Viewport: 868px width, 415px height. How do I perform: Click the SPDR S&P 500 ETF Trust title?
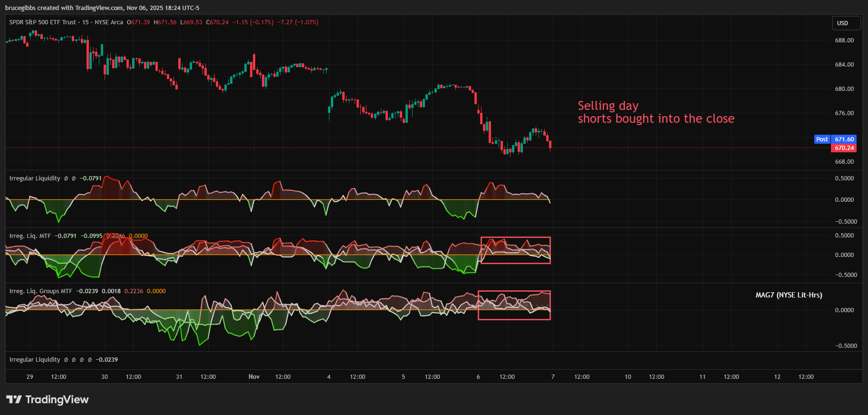click(43, 22)
